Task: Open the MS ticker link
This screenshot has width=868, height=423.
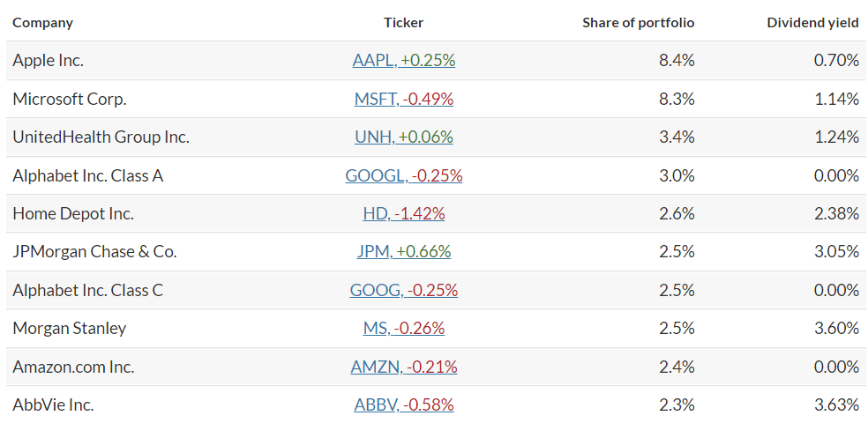Action: [403, 329]
